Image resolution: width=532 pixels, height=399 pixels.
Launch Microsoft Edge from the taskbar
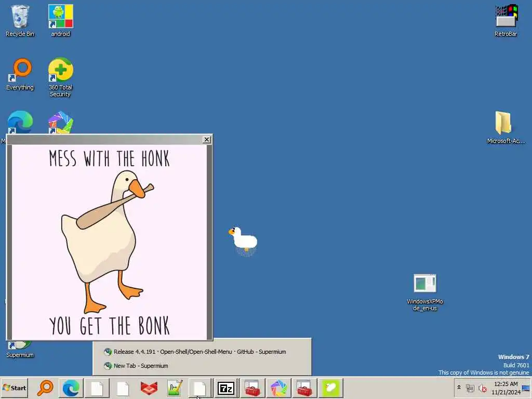click(x=71, y=388)
